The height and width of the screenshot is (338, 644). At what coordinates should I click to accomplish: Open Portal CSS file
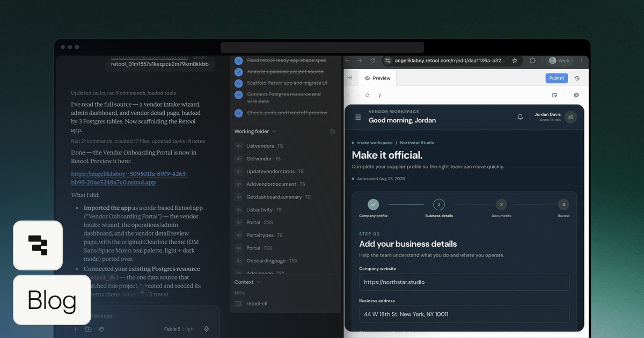260,223
